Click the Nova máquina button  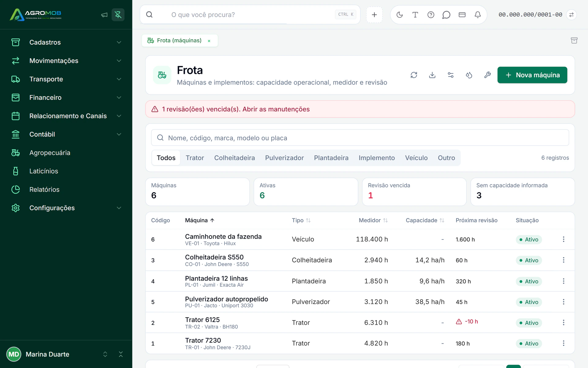(532, 75)
